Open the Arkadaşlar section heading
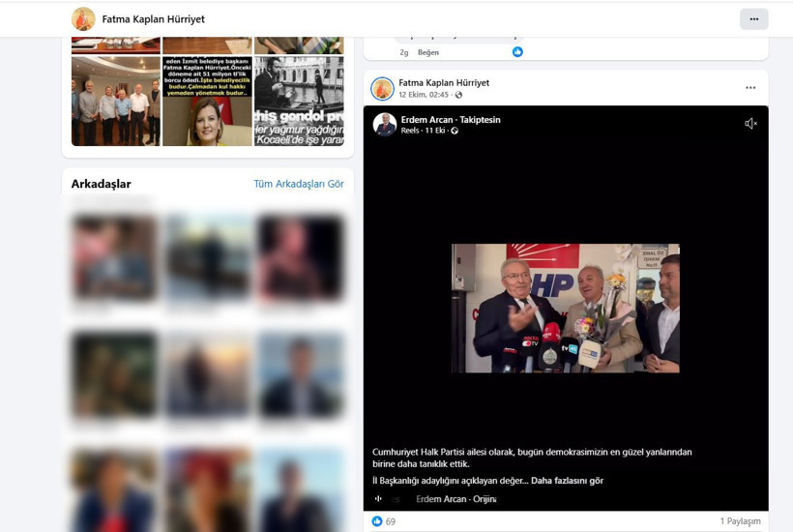Viewport: 793px width, 532px height. pos(101,184)
